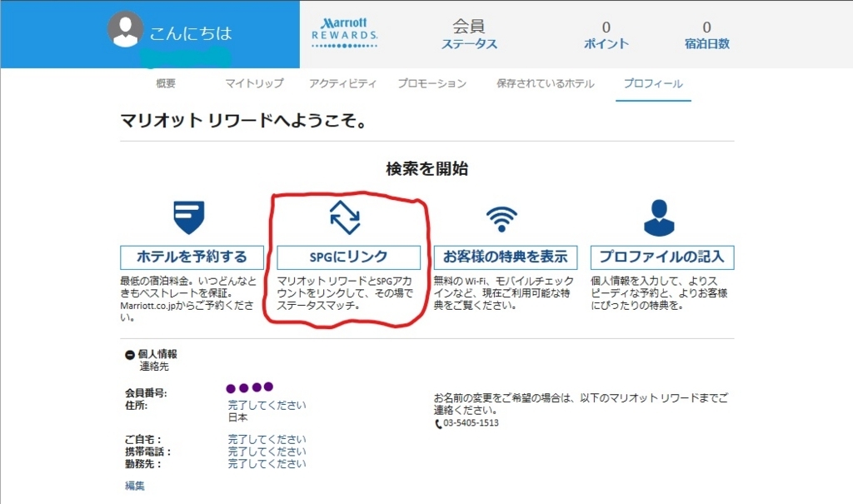Collapse the 個人情報 section
This screenshot has width=853, height=504.
click(x=129, y=355)
